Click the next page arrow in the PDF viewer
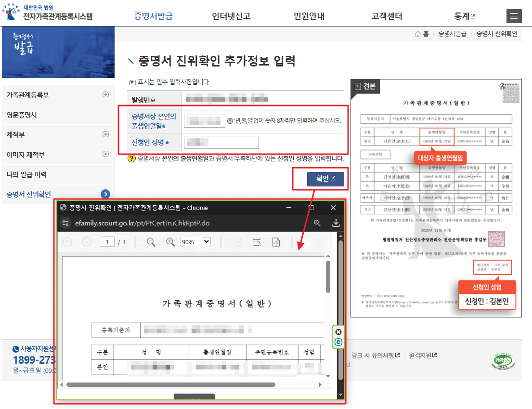 click(86, 241)
